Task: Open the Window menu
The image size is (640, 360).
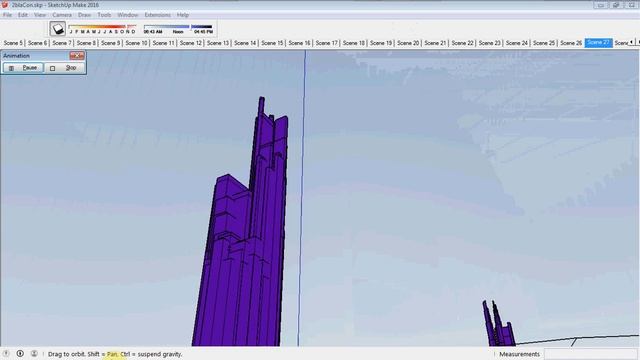Action: pos(128,15)
